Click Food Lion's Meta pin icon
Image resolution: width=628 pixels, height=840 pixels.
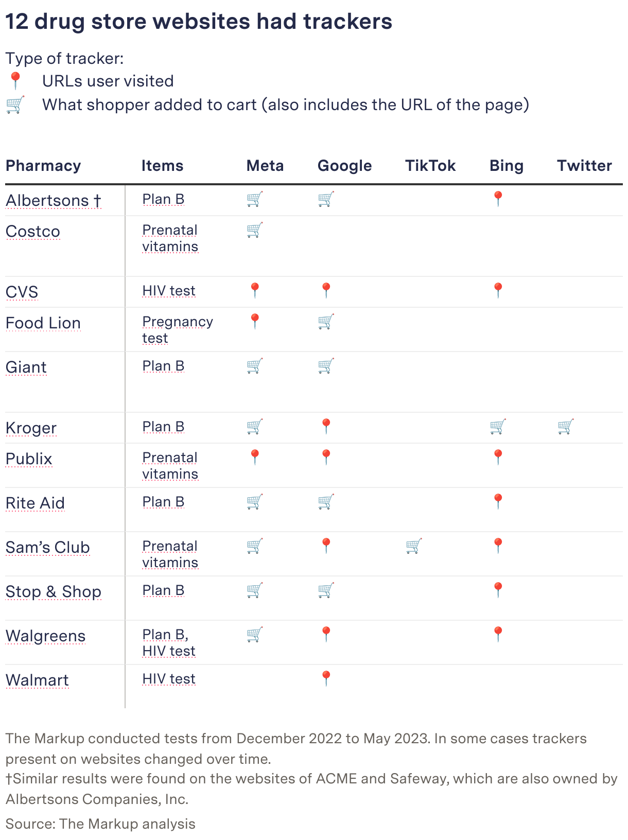(x=255, y=322)
